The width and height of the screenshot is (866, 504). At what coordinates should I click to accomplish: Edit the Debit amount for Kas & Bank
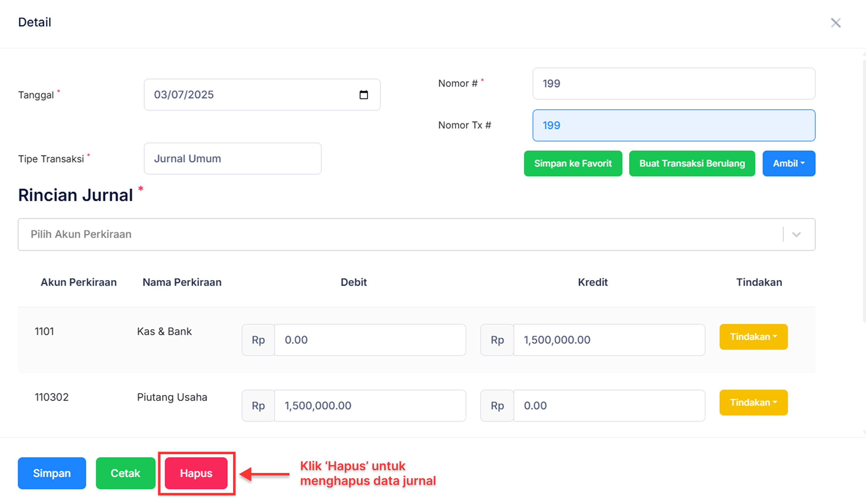pos(369,340)
